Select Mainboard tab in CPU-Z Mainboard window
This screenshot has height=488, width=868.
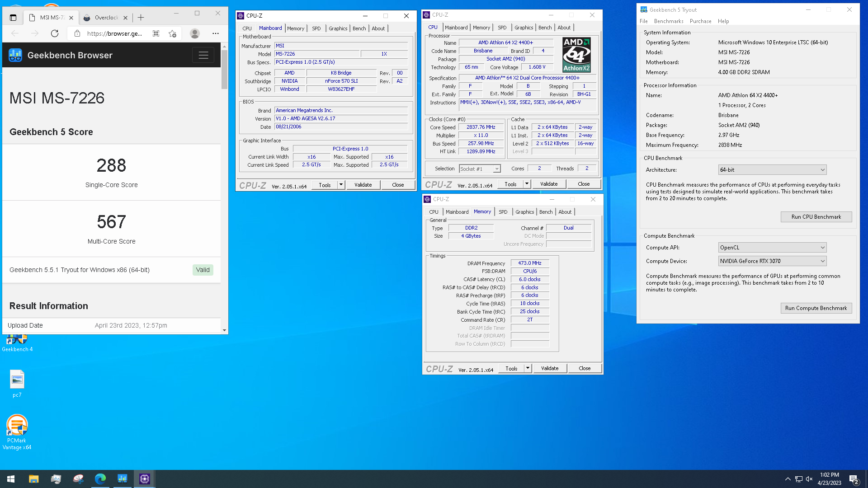click(x=270, y=28)
